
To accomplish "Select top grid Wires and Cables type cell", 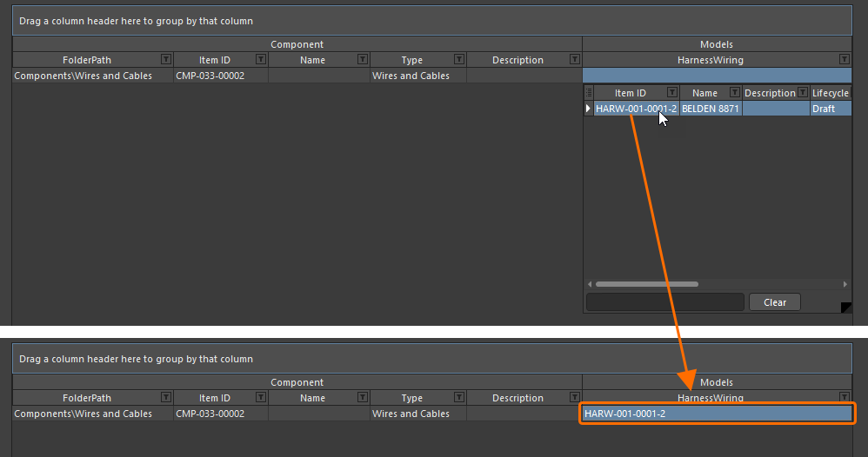I will (x=418, y=76).
